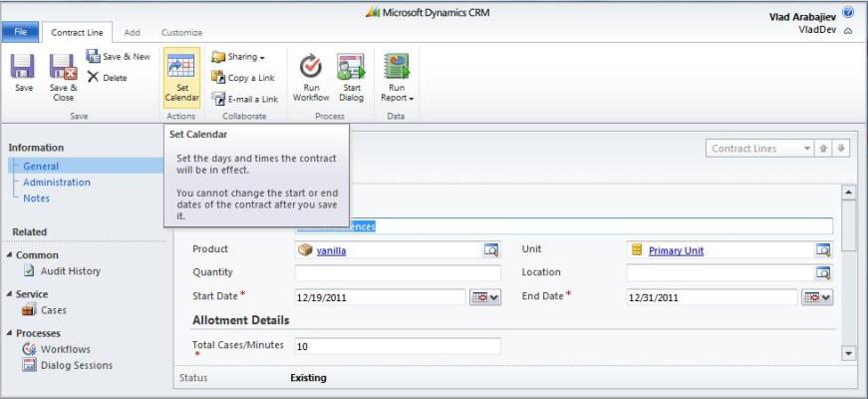This screenshot has width=868, height=399.
Task: Open the Contract Lines dropdown selector
Action: [x=759, y=149]
